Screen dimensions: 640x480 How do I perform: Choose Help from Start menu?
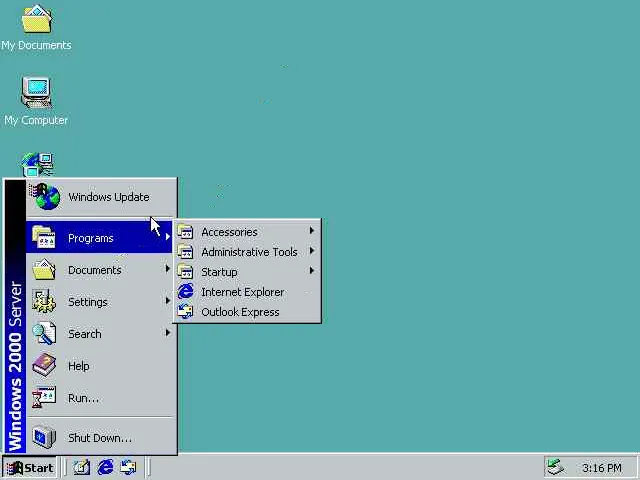pyautogui.click(x=101, y=365)
